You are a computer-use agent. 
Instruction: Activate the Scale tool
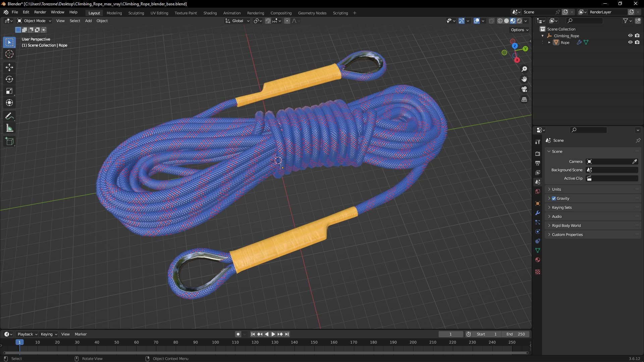click(9, 91)
